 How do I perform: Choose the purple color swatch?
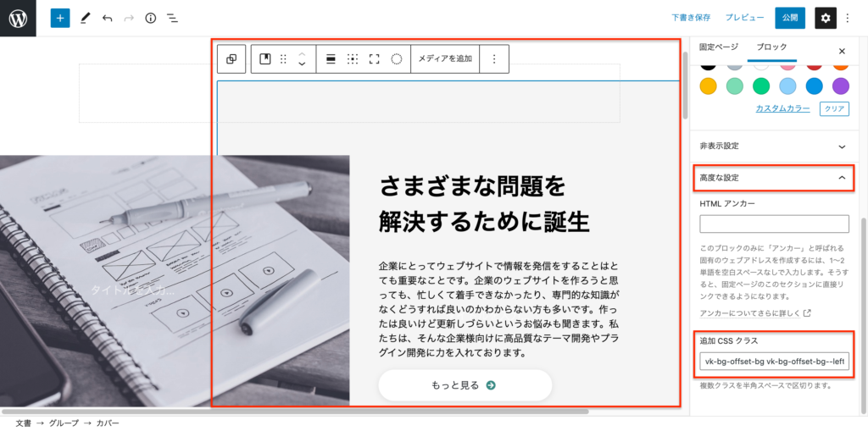point(840,86)
